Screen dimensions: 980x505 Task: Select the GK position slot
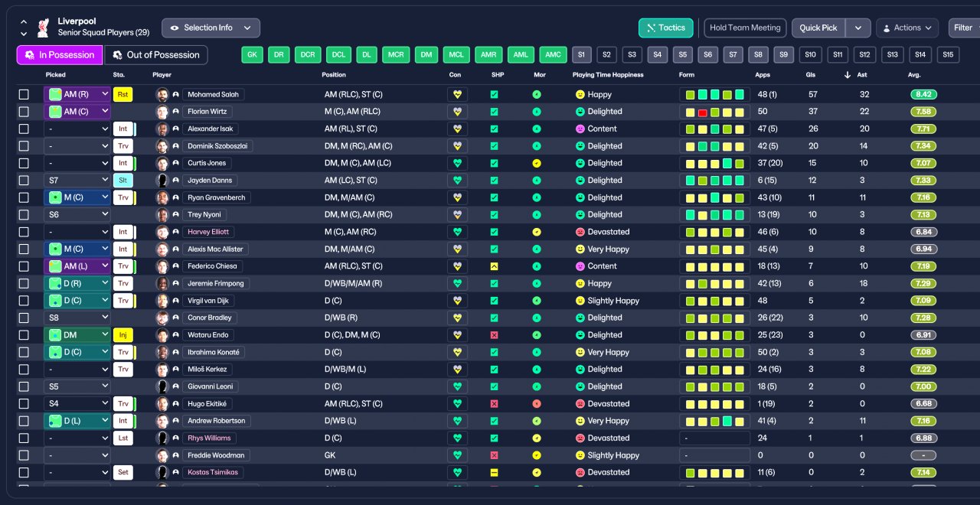pos(253,54)
